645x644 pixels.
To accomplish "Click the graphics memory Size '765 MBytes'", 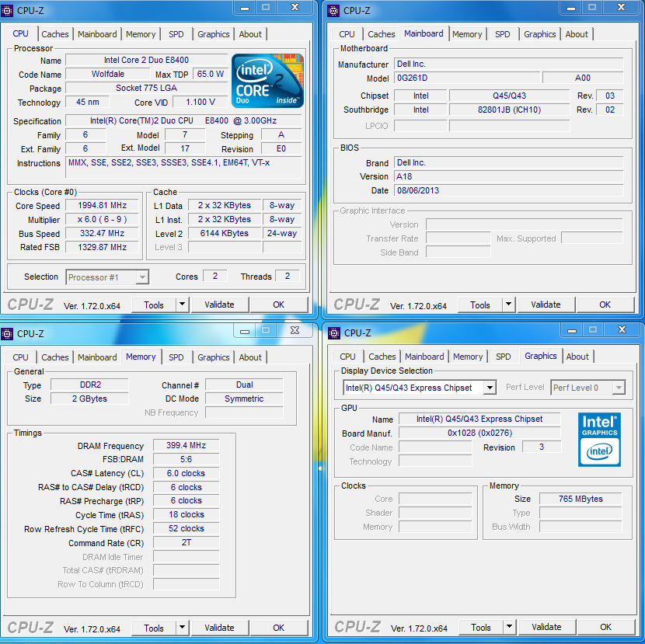I will 580,499.
